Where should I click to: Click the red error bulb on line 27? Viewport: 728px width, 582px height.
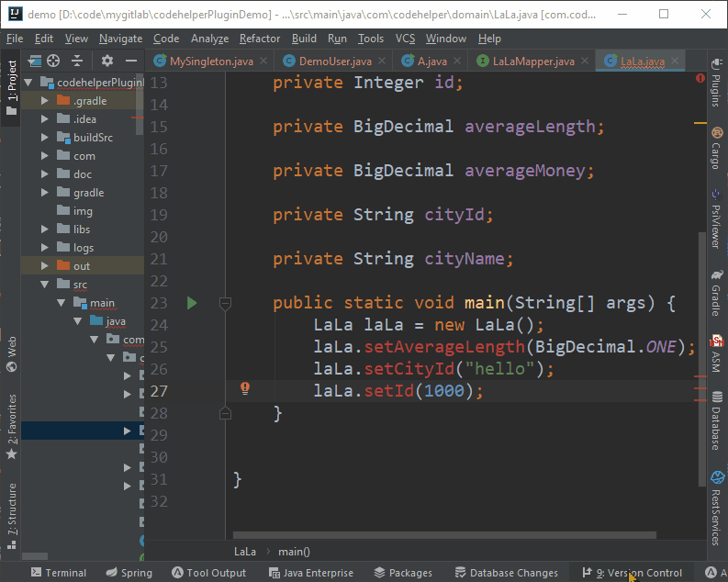pyautogui.click(x=245, y=388)
